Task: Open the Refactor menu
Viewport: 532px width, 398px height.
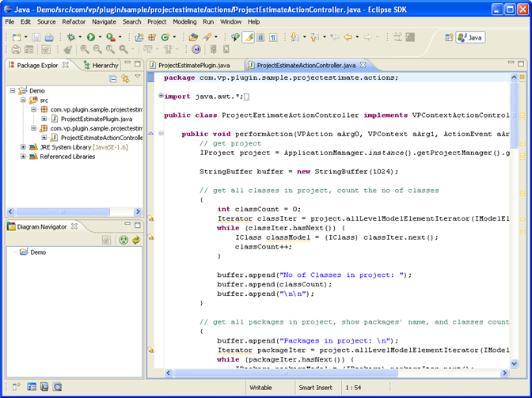Action: pyautogui.click(x=74, y=21)
